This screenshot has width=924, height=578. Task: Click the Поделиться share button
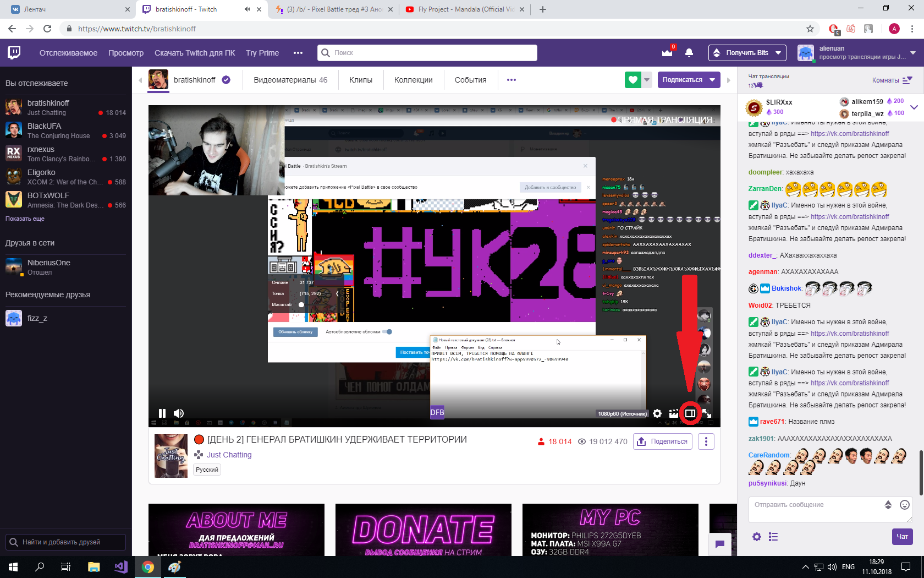663,441
